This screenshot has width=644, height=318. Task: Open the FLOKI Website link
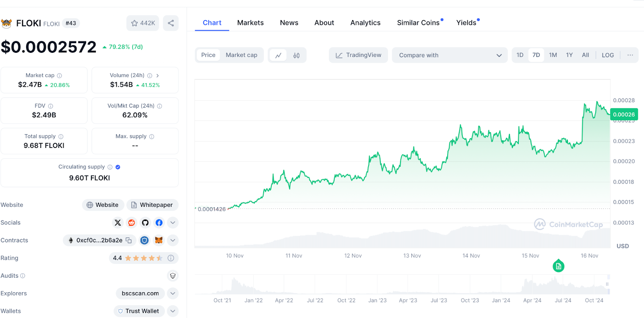[x=103, y=205]
